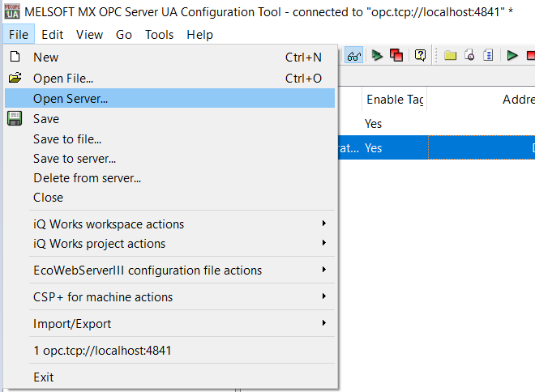Open the Help menu
The height and width of the screenshot is (392, 535).
[x=199, y=35]
